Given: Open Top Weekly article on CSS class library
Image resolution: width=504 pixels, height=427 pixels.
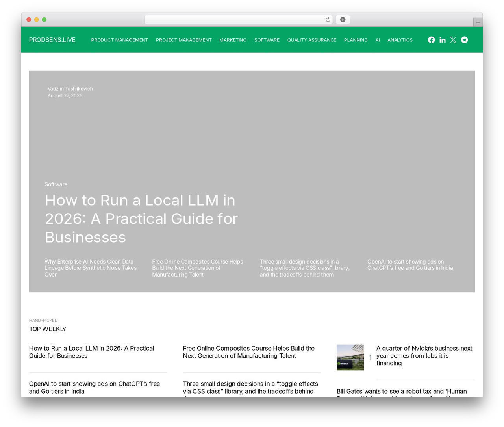Looking at the screenshot, I should point(250,388).
